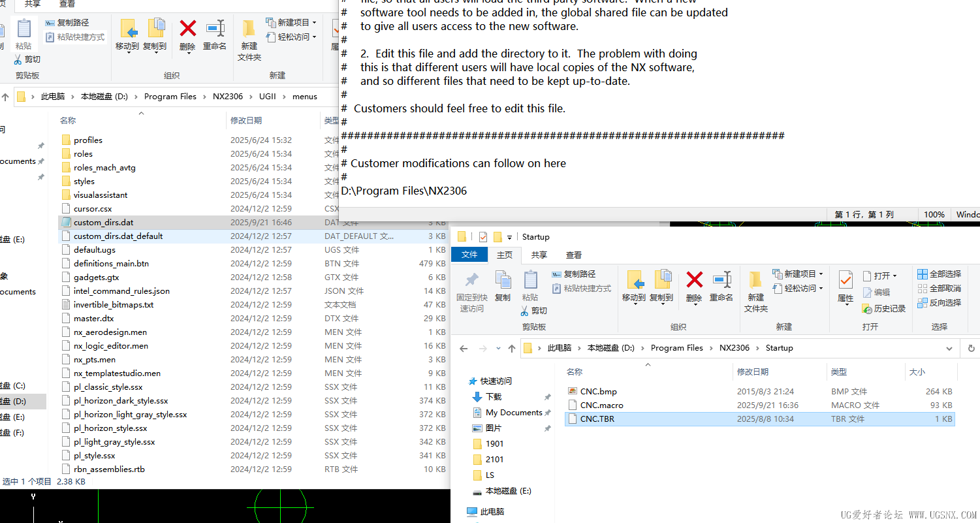Switch to View tab in menus window
This screenshot has height=523, width=980.
click(x=67, y=4)
